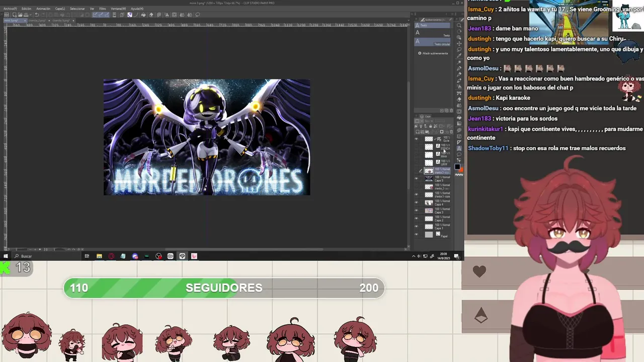Select the Ruler tool
Viewport: 644px width, 362px height.
[459, 142]
